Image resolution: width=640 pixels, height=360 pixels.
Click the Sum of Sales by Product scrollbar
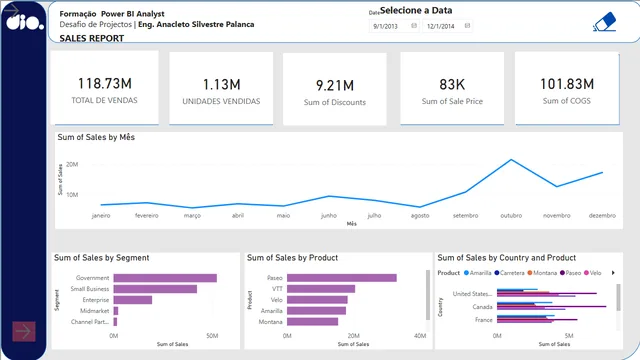tap(428, 295)
